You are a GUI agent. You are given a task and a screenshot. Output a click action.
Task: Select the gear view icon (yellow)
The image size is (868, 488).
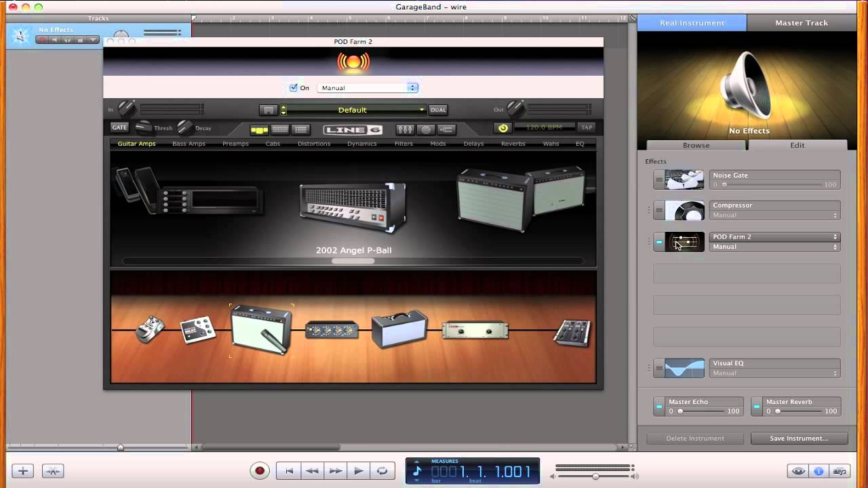pyautogui.click(x=260, y=129)
